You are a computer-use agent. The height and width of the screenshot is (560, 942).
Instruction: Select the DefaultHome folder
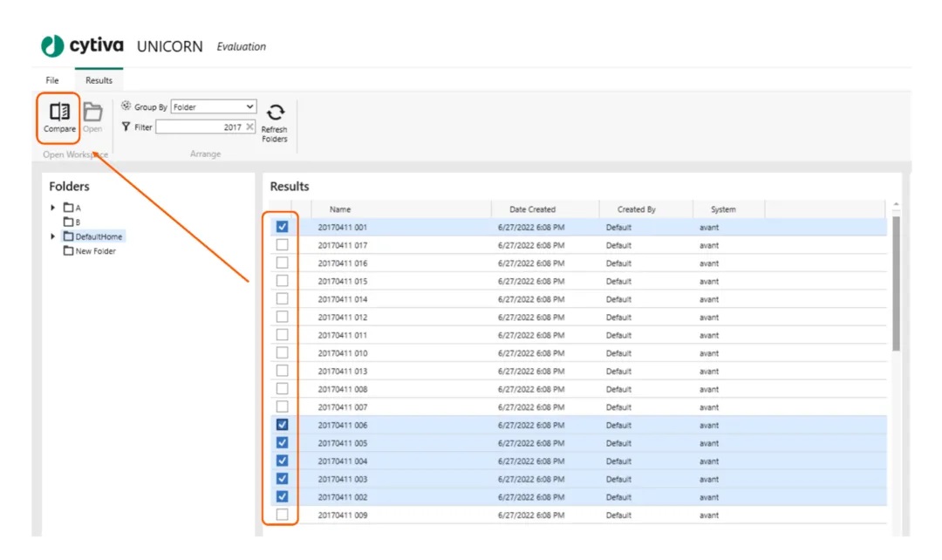[93, 236]
